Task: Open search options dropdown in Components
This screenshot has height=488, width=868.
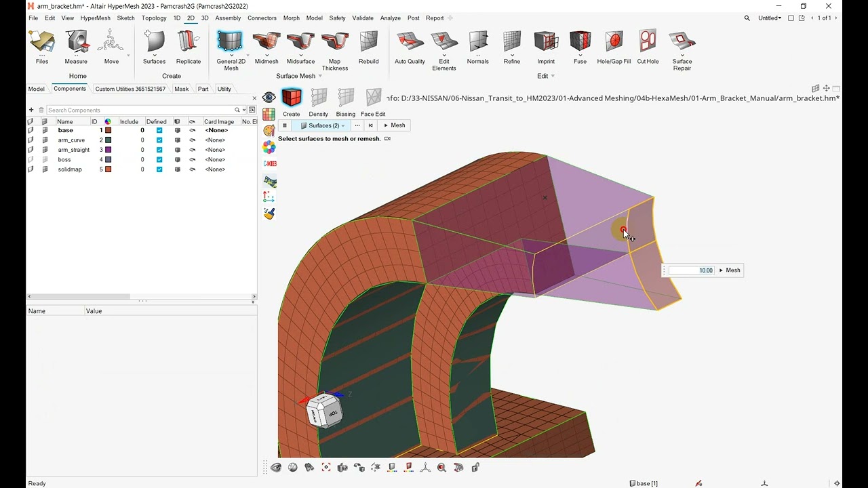Action: [x=243, y=110]
